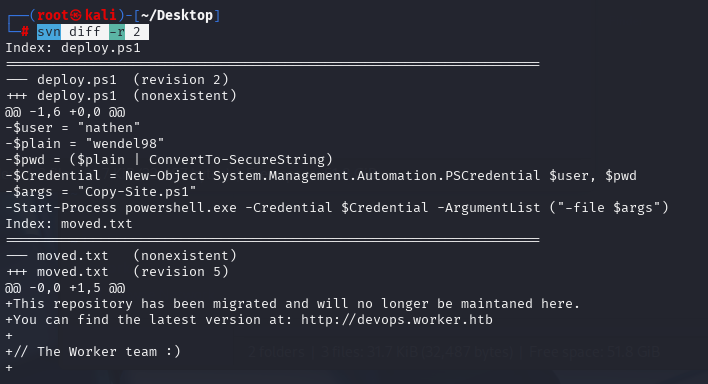
Task: Click the root username in prompt
Action: point(52,15)
